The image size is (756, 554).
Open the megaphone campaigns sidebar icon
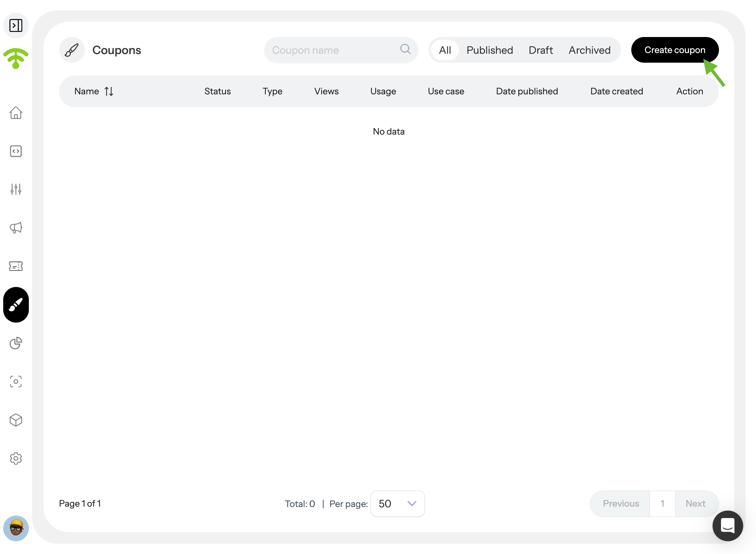(x=16, y=228)
